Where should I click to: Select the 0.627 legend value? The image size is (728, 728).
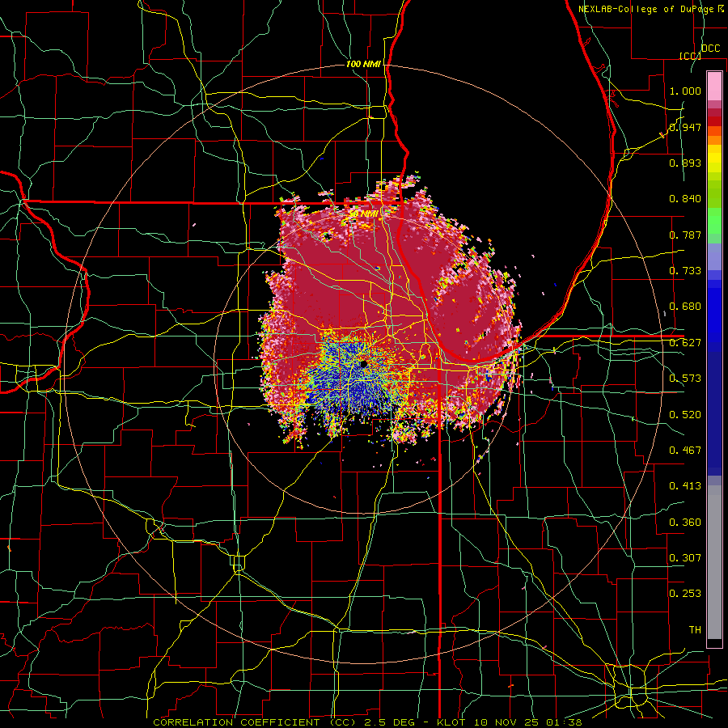pos(685,343)
